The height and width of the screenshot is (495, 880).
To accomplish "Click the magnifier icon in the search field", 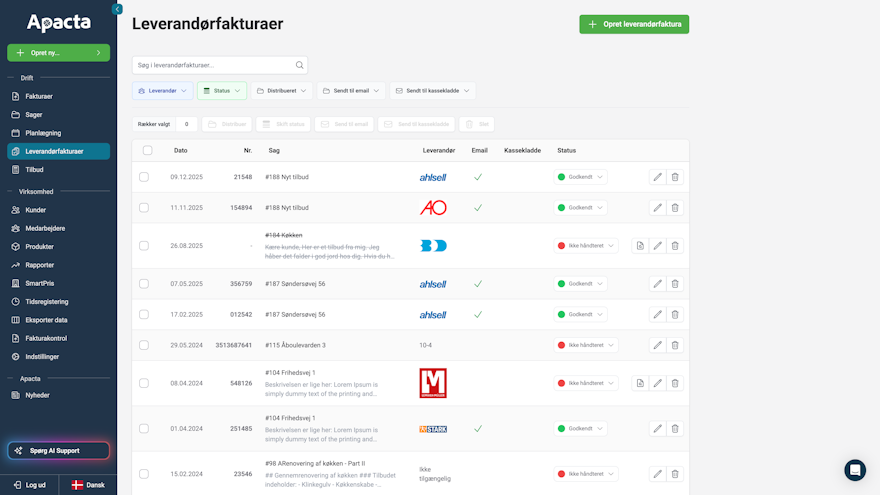I will (x=299, y=65).
